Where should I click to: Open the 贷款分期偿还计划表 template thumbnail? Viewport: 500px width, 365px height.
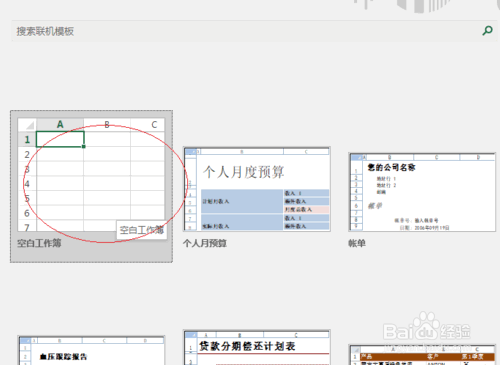[x=257, y=347]
